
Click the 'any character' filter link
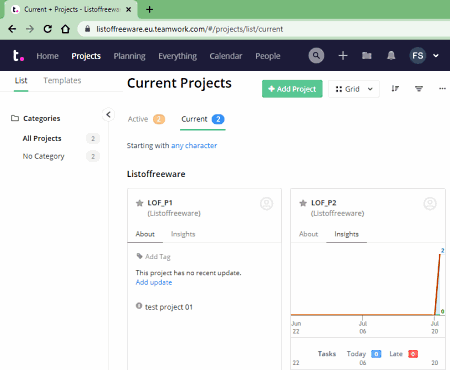[194, 146]
